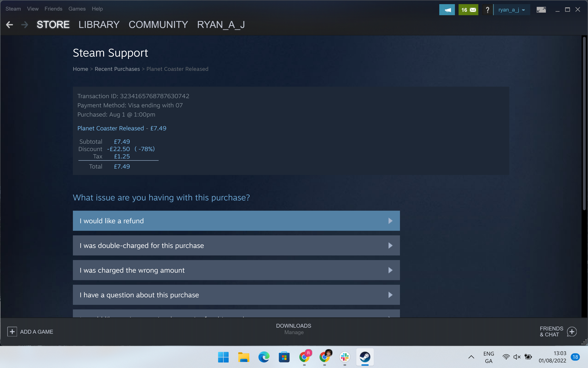Open File Explorer from taskbar
This screenshot has height=368, width=588.
click(x=243, y=357)
